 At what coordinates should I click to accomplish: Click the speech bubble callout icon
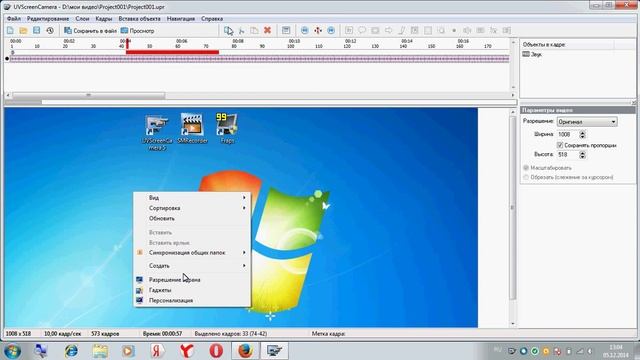tap(362, 31)
